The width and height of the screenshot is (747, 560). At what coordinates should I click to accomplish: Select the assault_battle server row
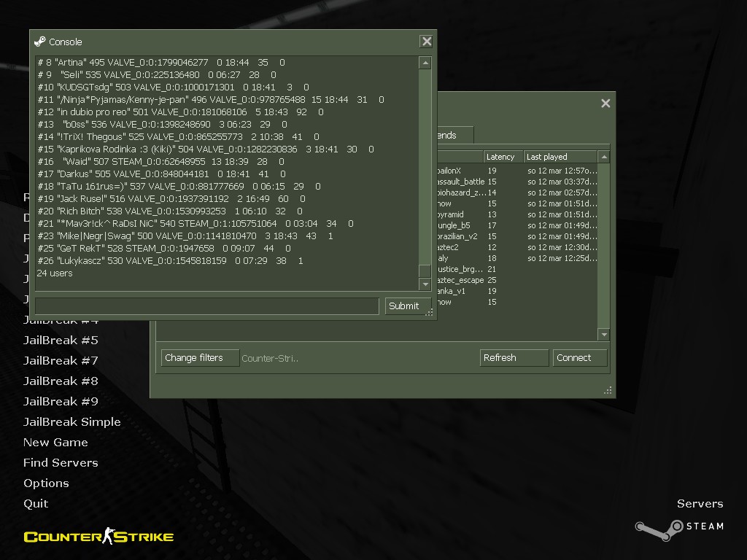[517, 182]
